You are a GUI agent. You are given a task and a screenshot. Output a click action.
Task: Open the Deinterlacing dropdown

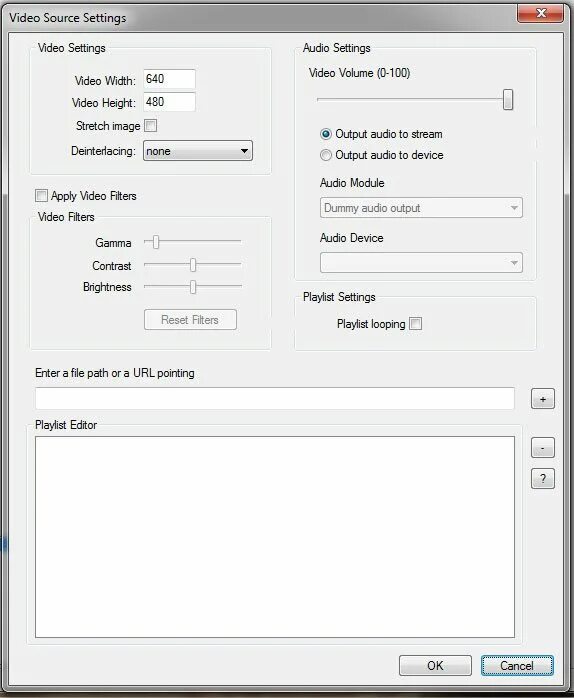tap(198, 151)
